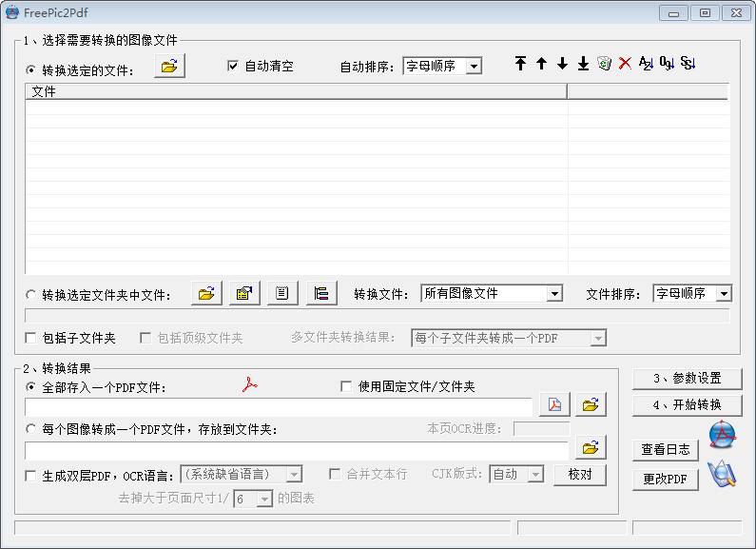Enable 包括子文件夹 checkbox
This screenshot has height=549, width=756.
(31, 338)
